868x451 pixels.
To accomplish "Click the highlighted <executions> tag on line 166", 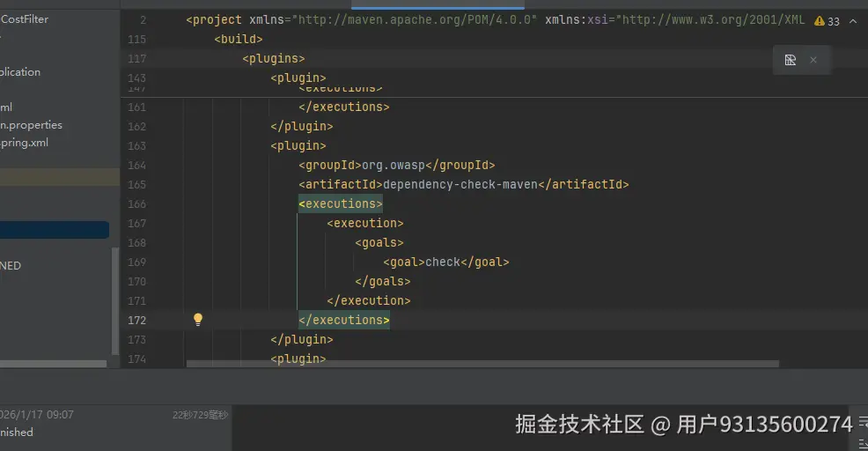I will [341, 203].
